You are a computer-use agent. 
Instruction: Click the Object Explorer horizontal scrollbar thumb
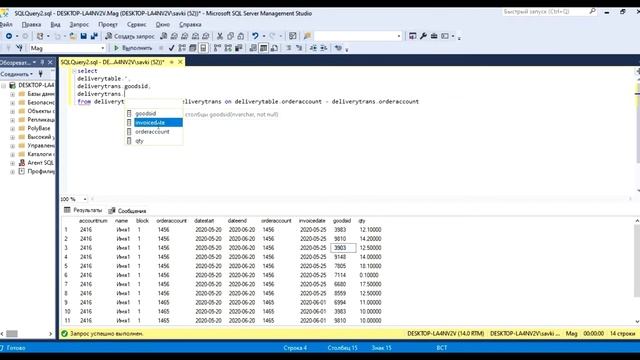(12, 334)
